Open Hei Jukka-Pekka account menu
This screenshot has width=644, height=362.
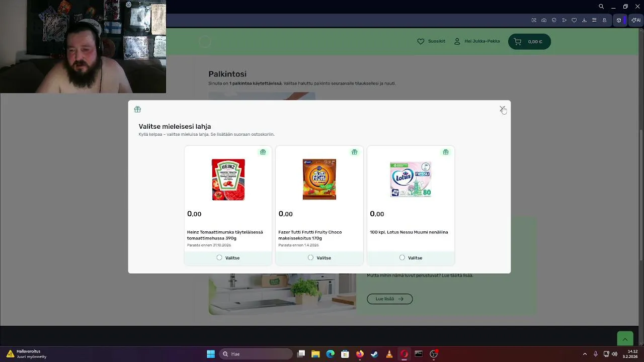(477, 41)
